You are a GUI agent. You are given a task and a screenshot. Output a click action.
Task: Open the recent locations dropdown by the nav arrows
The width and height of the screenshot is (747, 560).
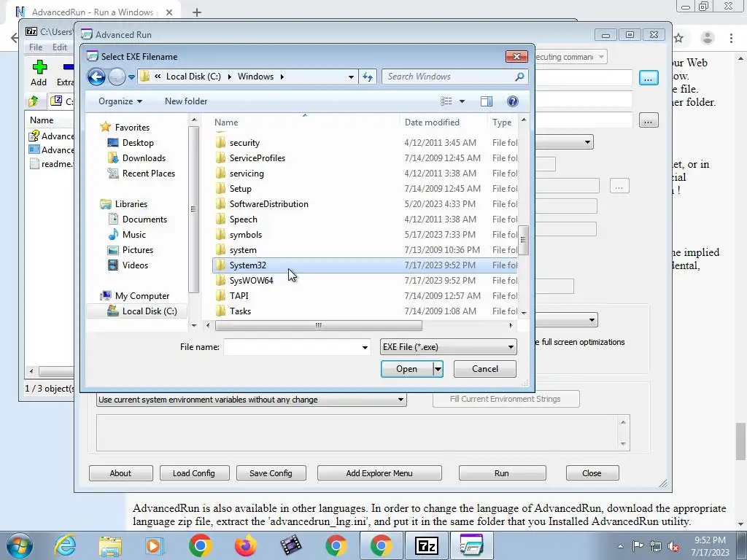[131, 77]
